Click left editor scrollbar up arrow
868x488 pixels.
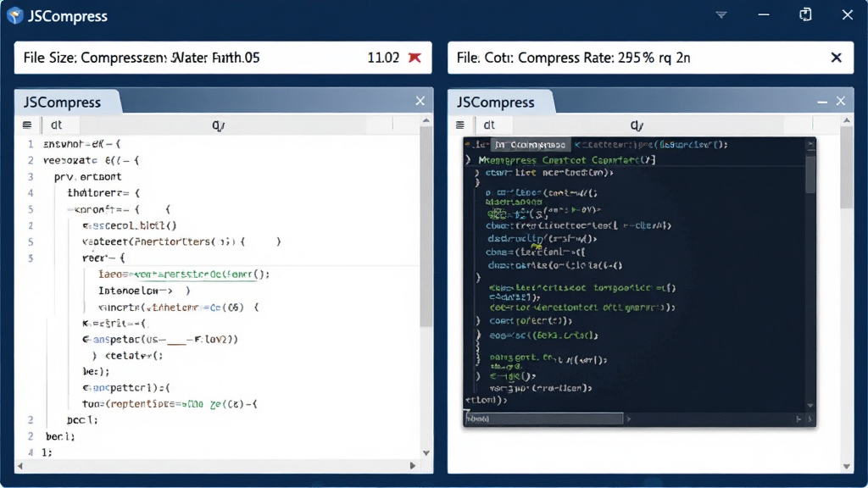[426, 120]
